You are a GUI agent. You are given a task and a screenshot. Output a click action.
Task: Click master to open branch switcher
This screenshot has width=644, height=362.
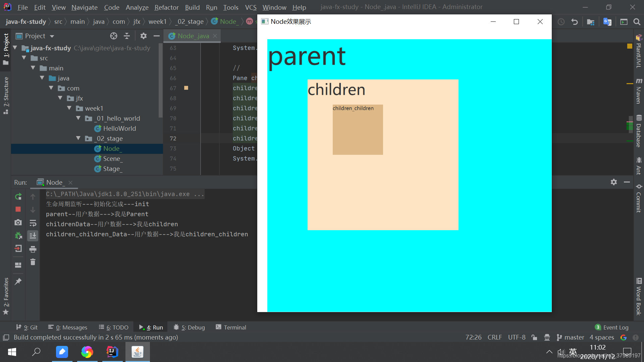574,337
